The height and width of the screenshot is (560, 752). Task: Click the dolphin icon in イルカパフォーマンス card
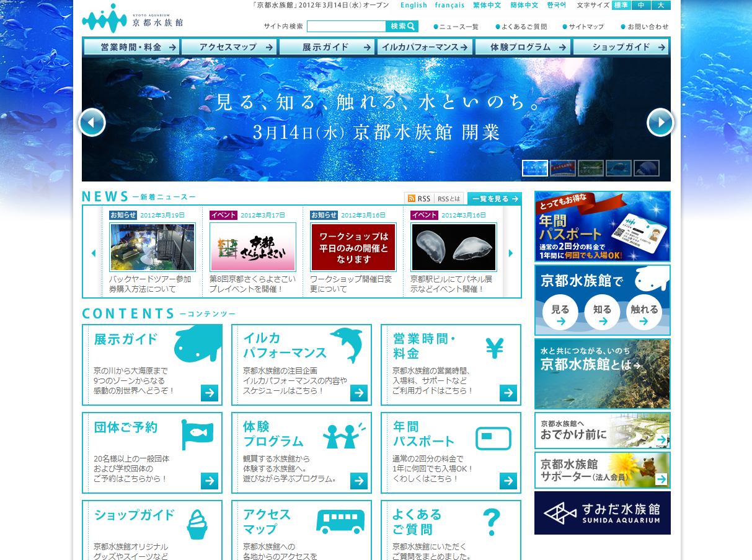(347, 345)
